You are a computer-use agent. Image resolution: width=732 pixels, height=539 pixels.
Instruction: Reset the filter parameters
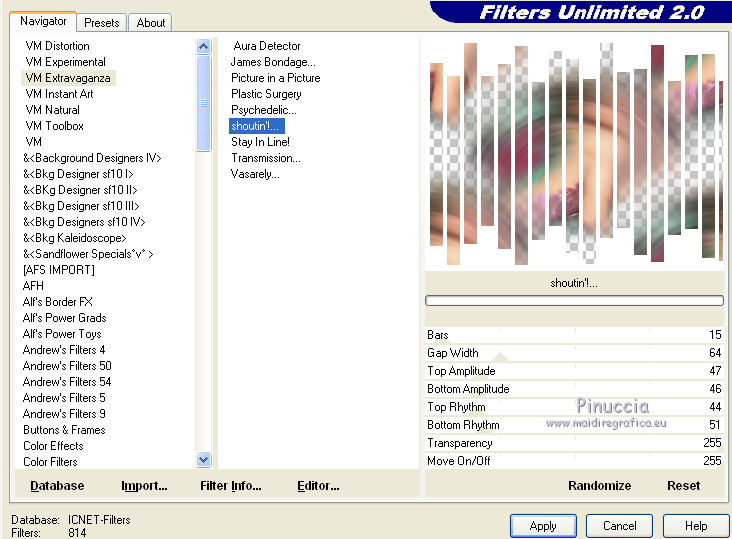coord(683,486)
